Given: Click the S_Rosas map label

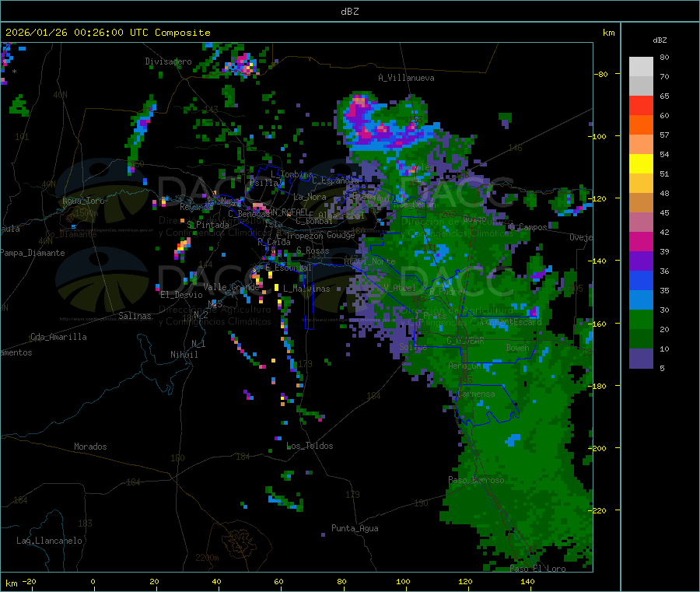Looking at the screenshot, I should (313, 251).
